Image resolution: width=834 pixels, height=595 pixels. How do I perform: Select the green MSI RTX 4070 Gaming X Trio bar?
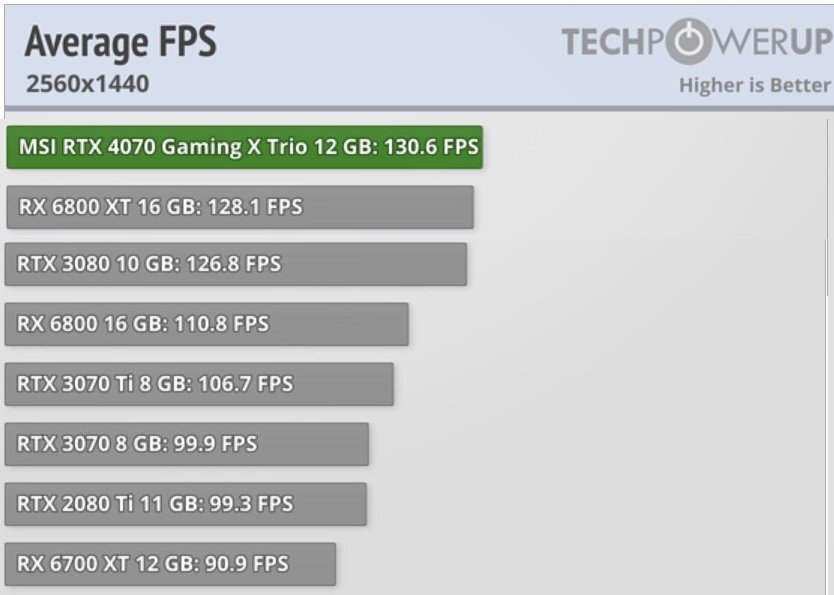click(x=245, y=147)
